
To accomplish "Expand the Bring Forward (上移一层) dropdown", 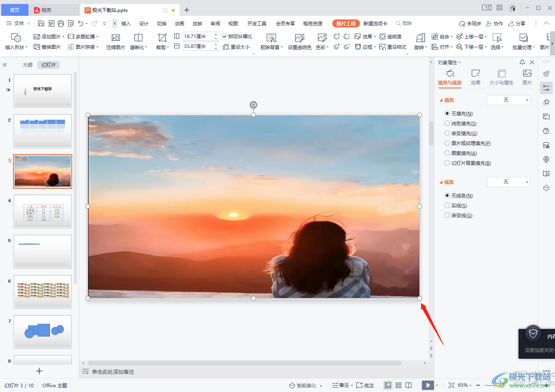I will click(x=486, y=36).
